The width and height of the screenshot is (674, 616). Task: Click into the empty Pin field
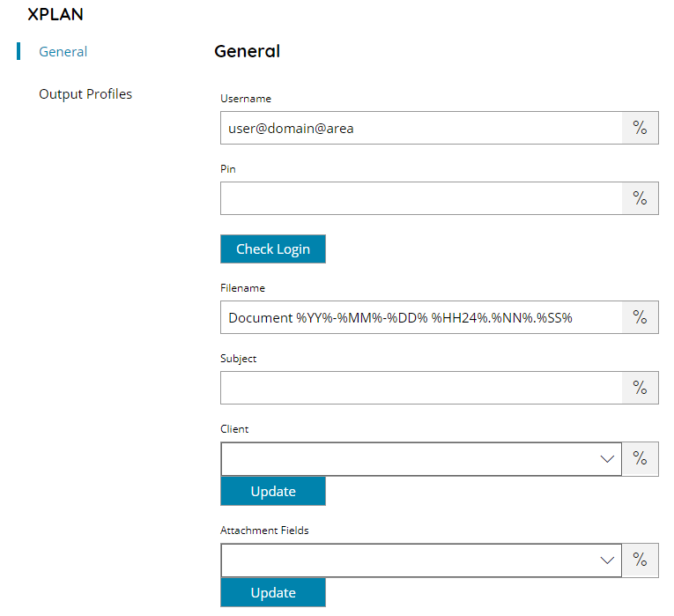(x=421, y=198)
